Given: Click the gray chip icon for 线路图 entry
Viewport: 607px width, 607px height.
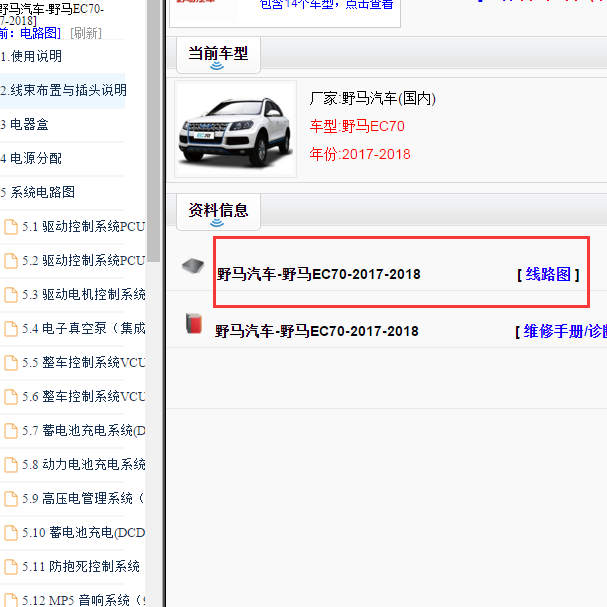Looking at the screenshot, I should 193,266.
